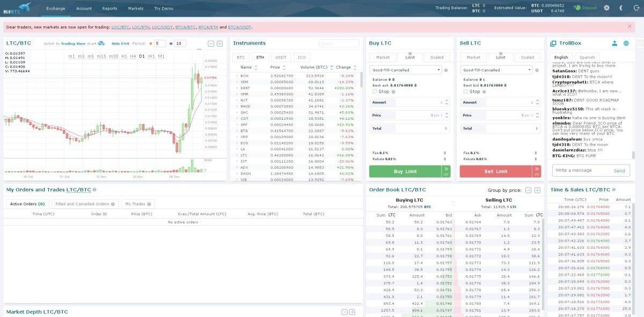
Task: Select m15 chart timeframe
Action: [x=101, y=56]
